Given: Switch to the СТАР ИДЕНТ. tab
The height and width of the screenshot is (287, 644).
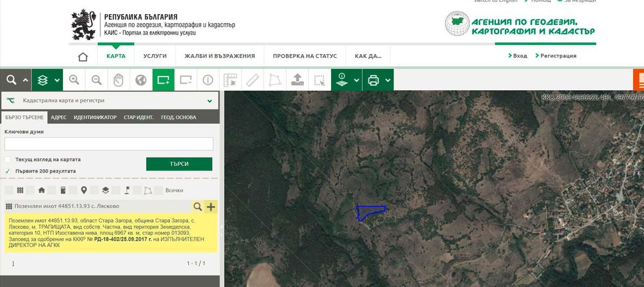Looking at the screenshot, I should point(139,117).
